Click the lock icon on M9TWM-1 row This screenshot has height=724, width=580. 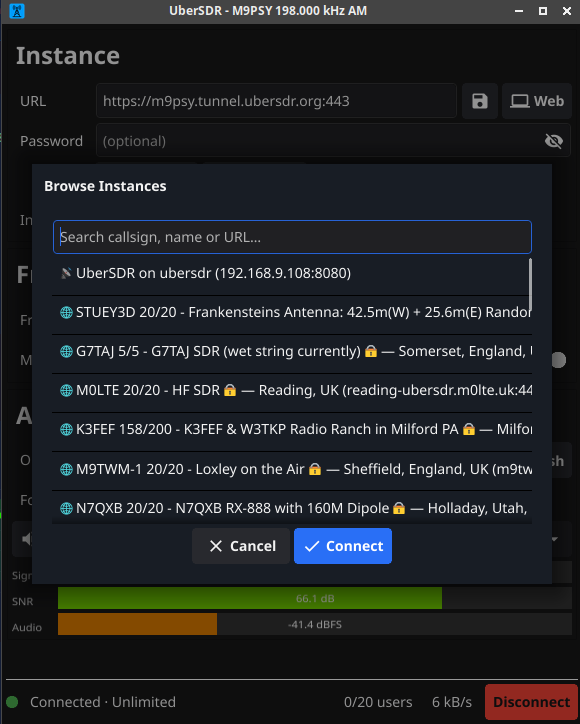[315, 470]
